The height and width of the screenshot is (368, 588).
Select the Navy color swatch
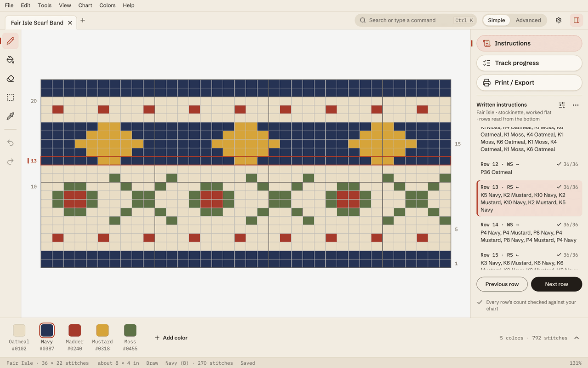click(x=47, y=330)
